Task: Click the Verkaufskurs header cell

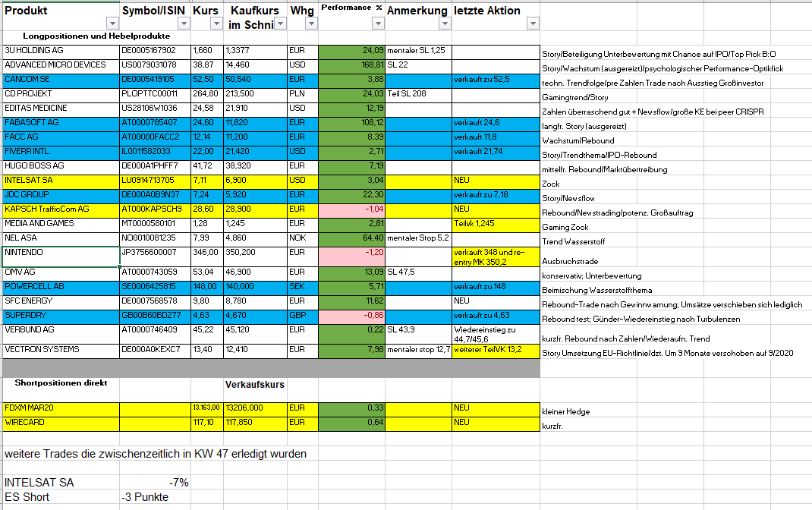Action: click(255, 384)
